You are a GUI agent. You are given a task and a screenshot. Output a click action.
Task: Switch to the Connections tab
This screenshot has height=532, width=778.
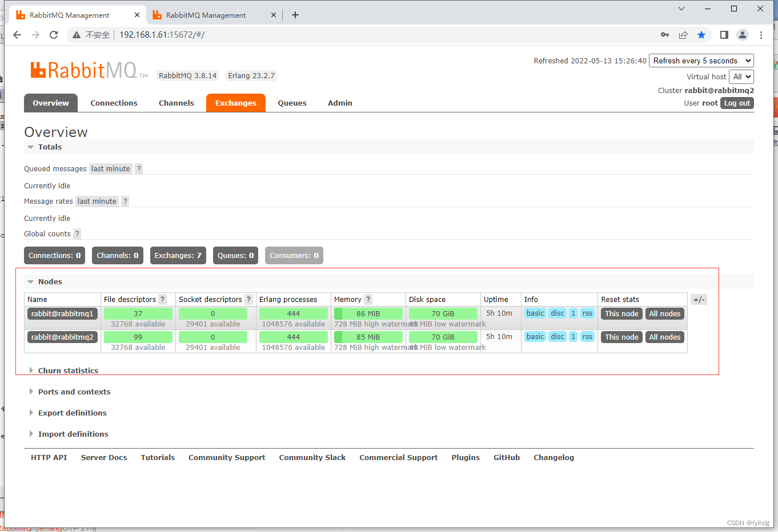coord(114,103)
